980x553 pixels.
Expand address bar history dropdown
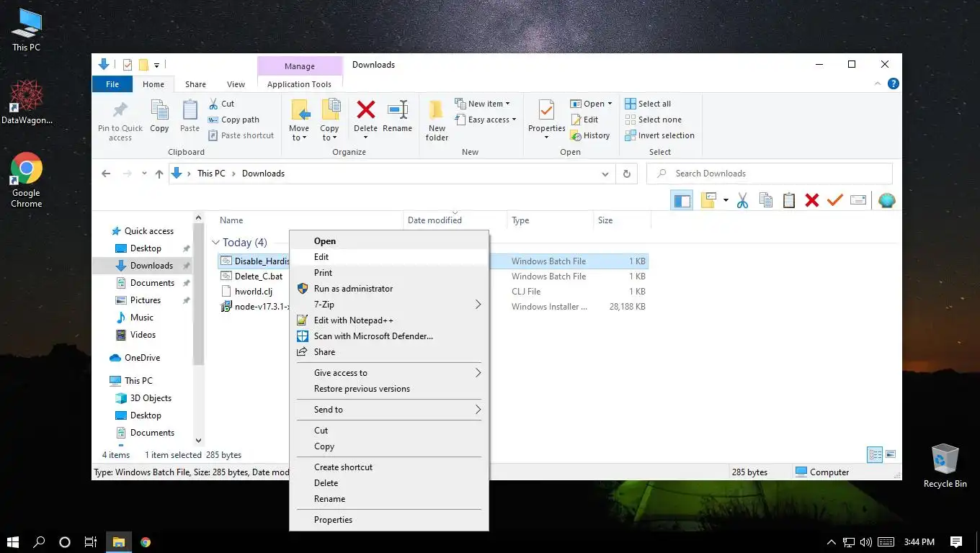[x=605, y=174]
